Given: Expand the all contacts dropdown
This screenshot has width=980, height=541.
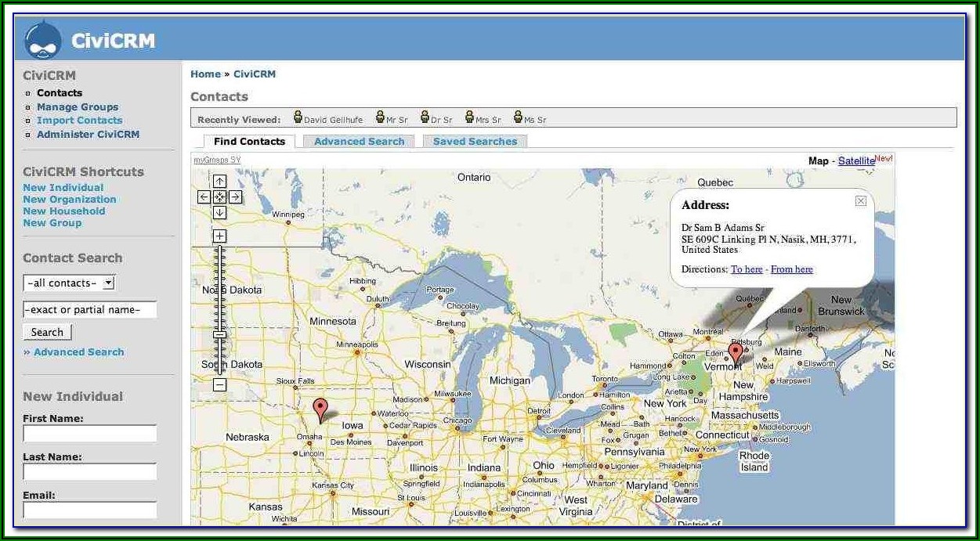Looking at the screenshot, I should coord(69,283).
